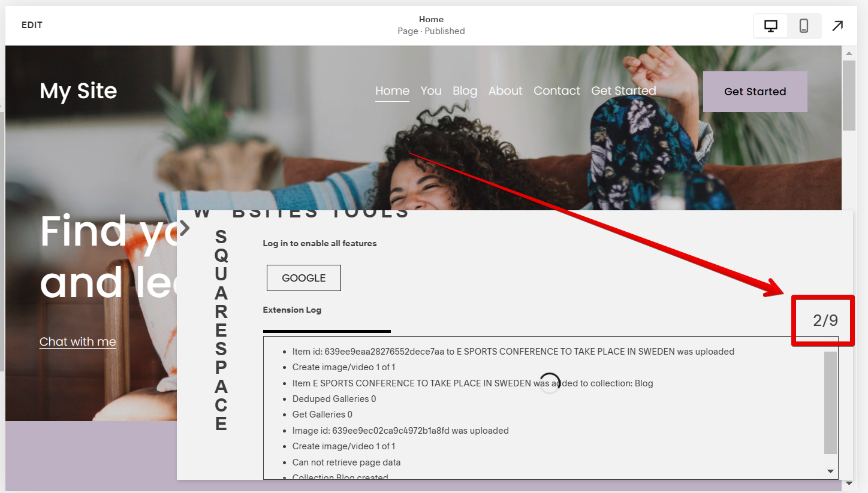
Task: Select log entry 'Item id: 639ee9eaa28276552dece7aa'
Action: pos(513,352)
